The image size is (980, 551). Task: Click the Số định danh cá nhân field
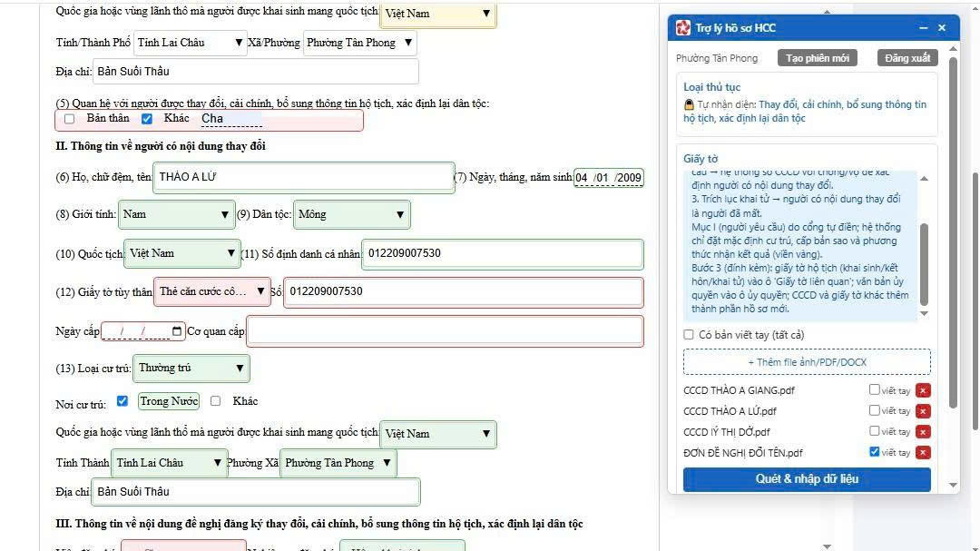pos(503,254)
